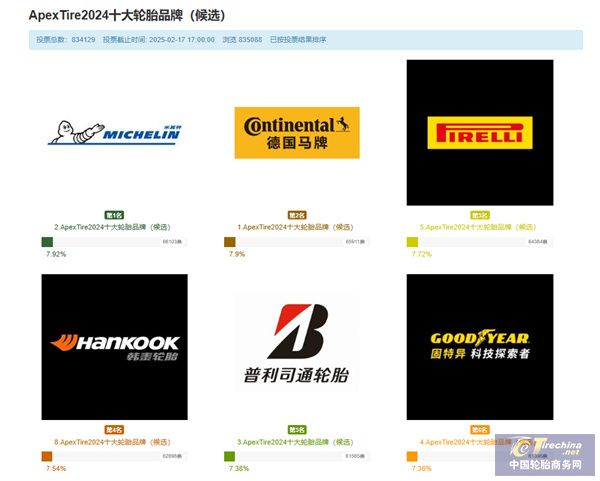The width and height of the screenshot is (600, 481).
Task: Click the 66103票 vote count for Michelin
Action: point(172,242)
